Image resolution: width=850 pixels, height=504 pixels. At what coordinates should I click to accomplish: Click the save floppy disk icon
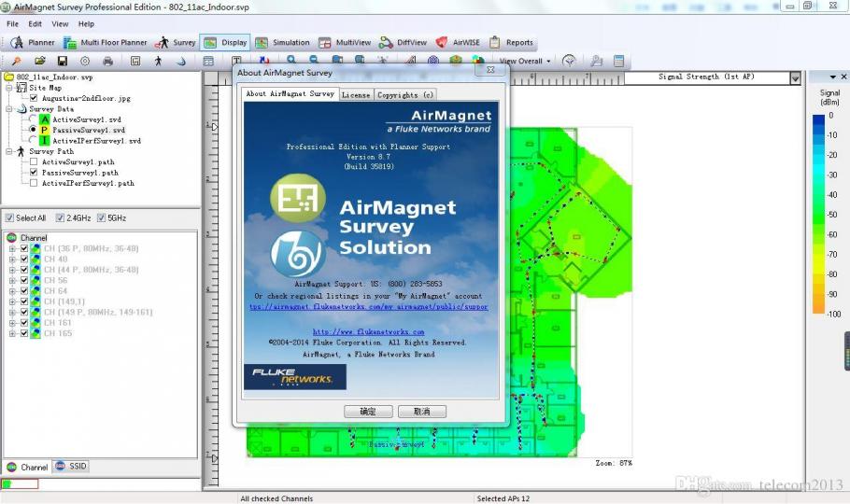coord(63,62)
